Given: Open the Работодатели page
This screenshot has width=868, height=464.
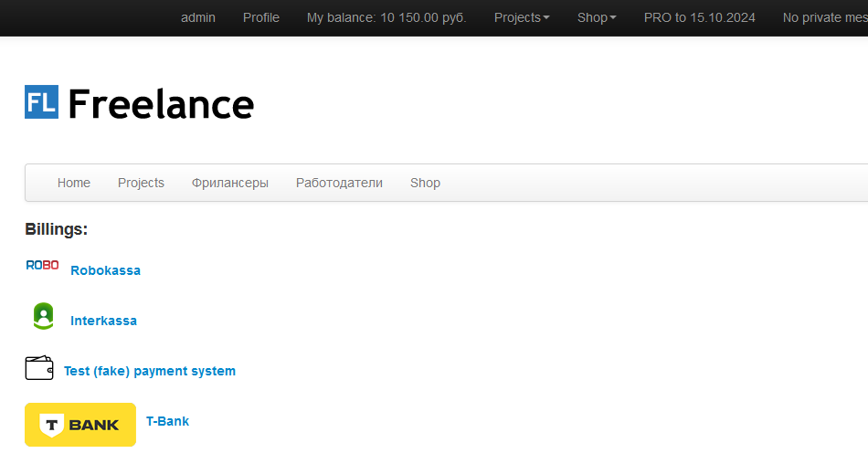Looking at the screenshot, I should click(339, 183).
